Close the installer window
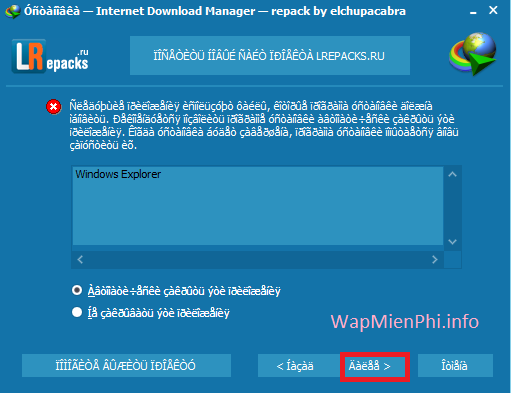The image size is (511, 393). click(493, 11)
